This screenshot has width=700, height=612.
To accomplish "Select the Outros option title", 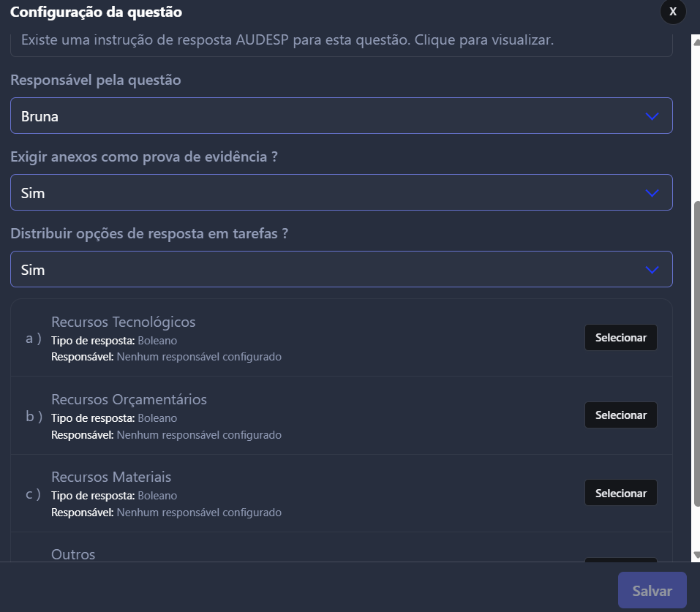I will tap(73, 554).
